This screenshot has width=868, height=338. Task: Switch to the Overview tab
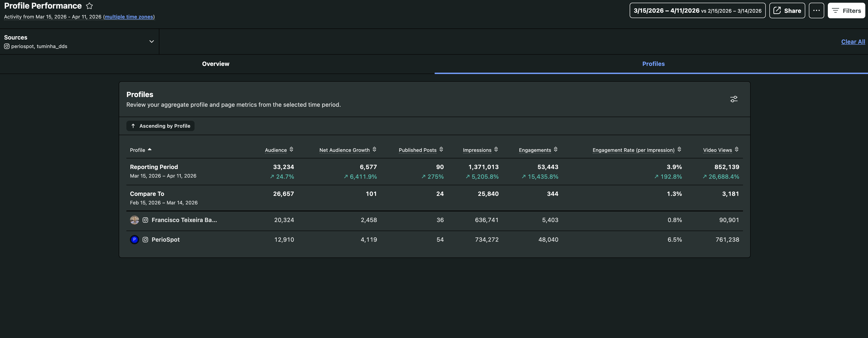(215, 64)
